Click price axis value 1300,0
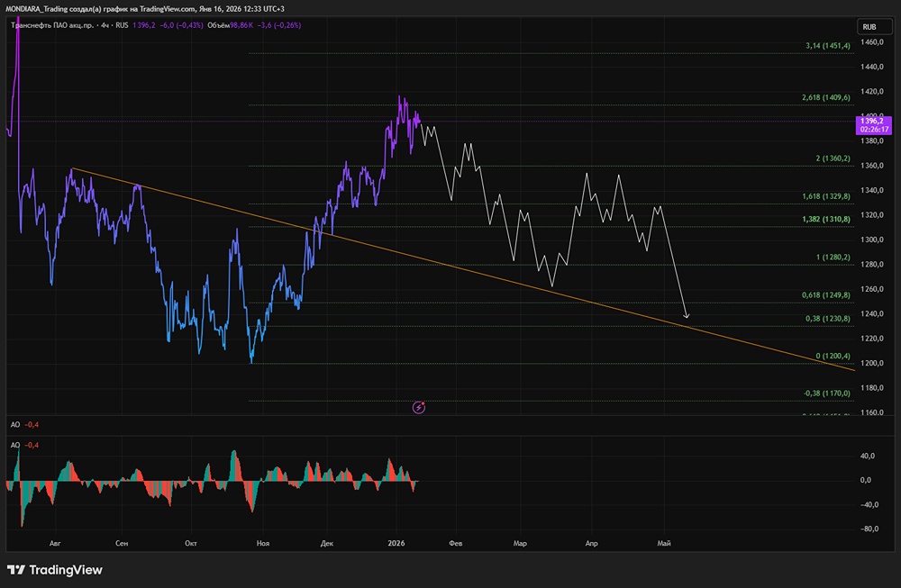The width and height of the screenshot is (901, 588). [871, 240]
